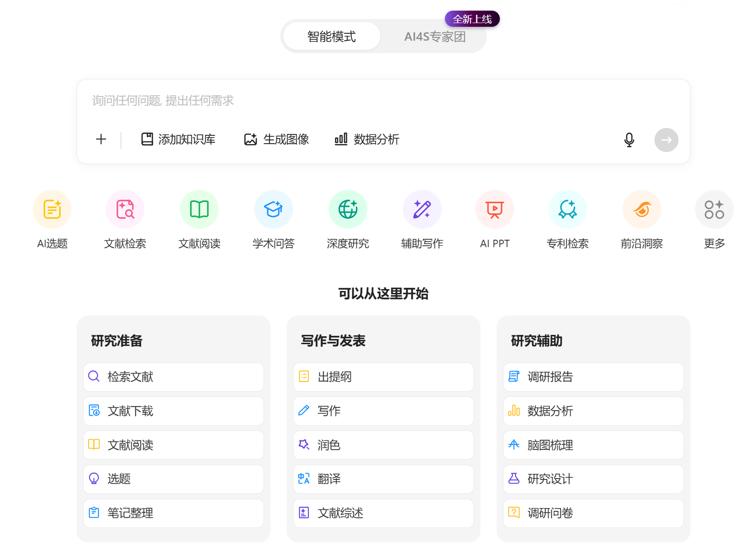Click the 询问任何问题 input field

pyautogui.click(x=383, y=101)
